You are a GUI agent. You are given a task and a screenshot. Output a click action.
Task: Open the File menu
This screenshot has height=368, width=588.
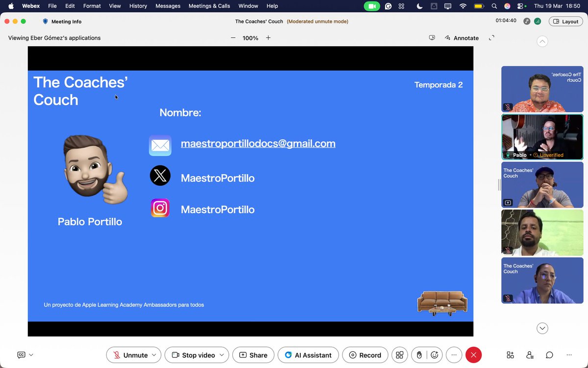52,6
